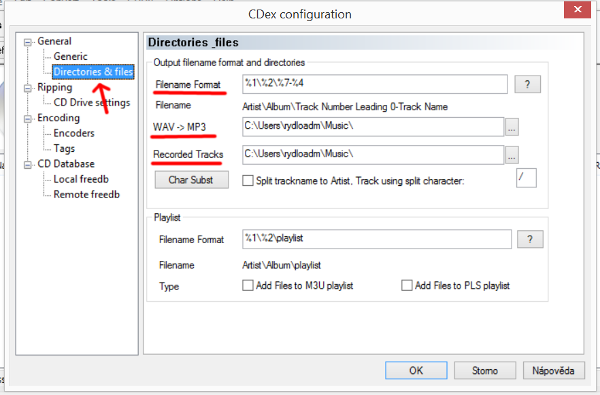Screen dimensions: 600x395
Task: Confirm settings with OK button
Action: 416,370
